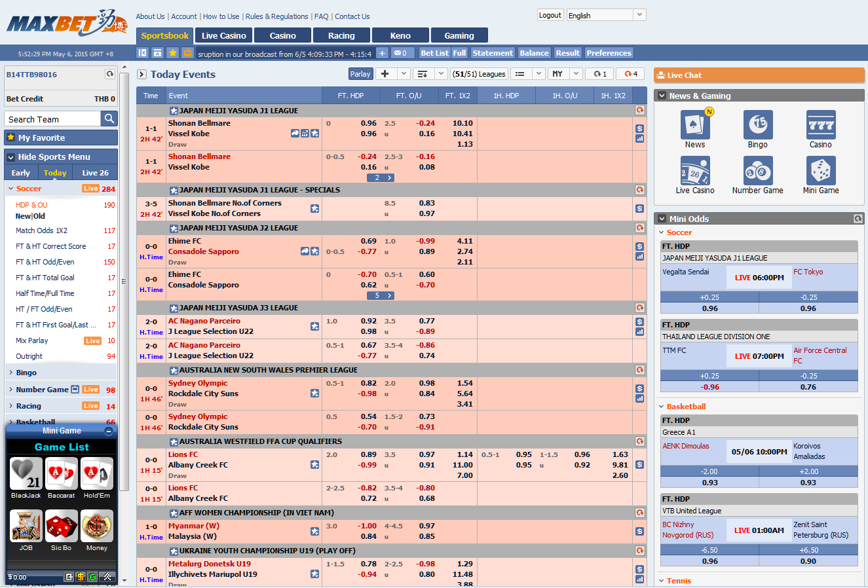868x588 pixels.
Task: Open Bingo in News & Gaming panel
Action: pos(757,129)
